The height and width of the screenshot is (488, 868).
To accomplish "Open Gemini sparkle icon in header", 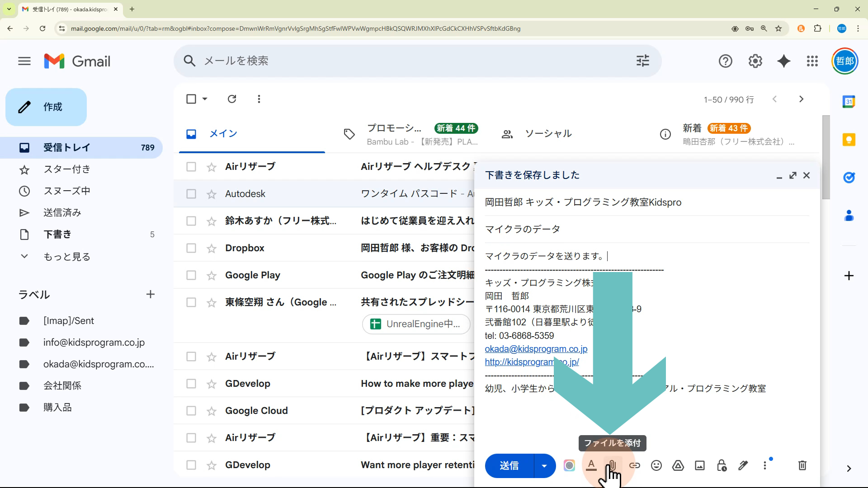I will pyautogui.click(x=783, y=61).
